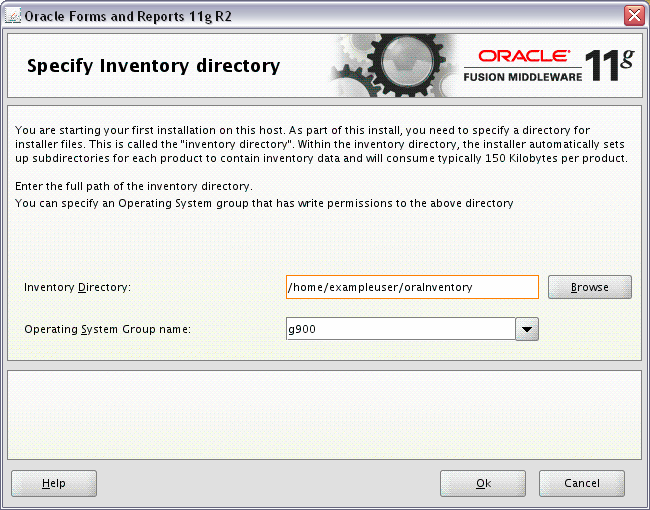650x510 pixels.
Task: Cancel the inventory directory dialog
Action: pyautogui.click(x=582, y=483)
